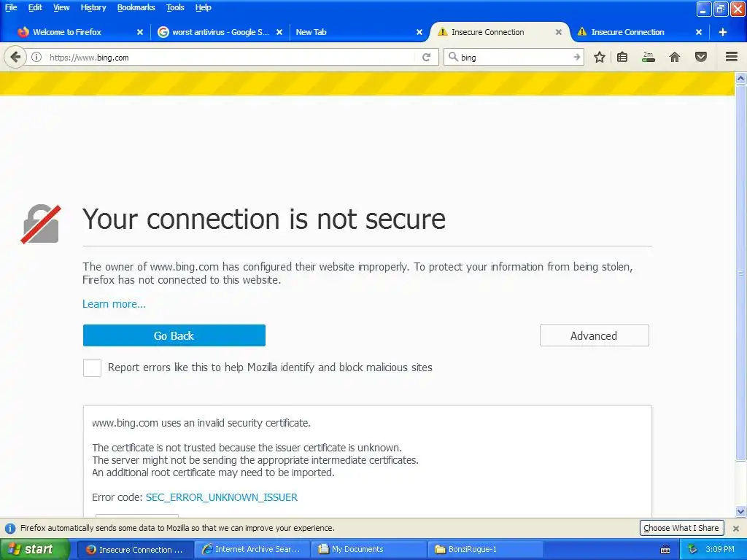Close the active Insecure Connection tab

coord(559,32)
